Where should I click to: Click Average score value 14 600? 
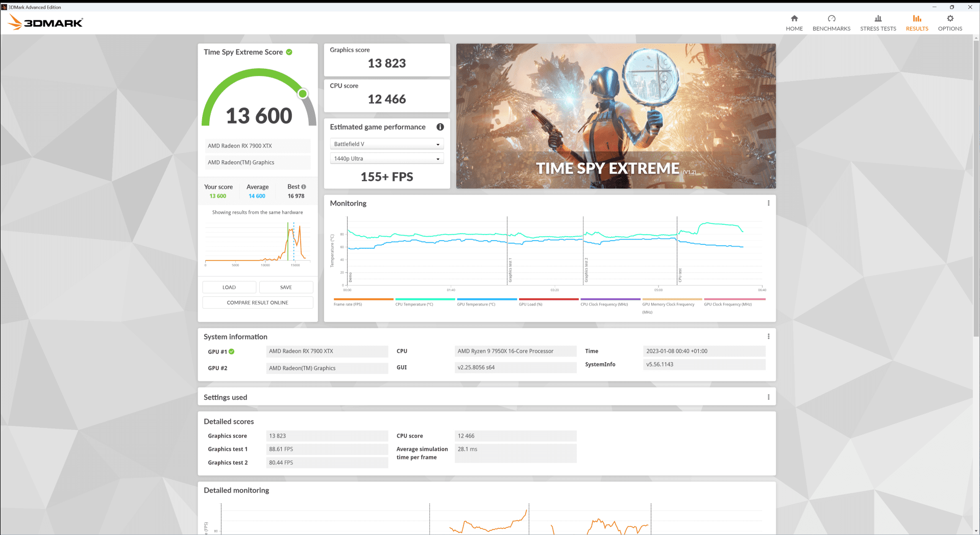coord(257,196)
